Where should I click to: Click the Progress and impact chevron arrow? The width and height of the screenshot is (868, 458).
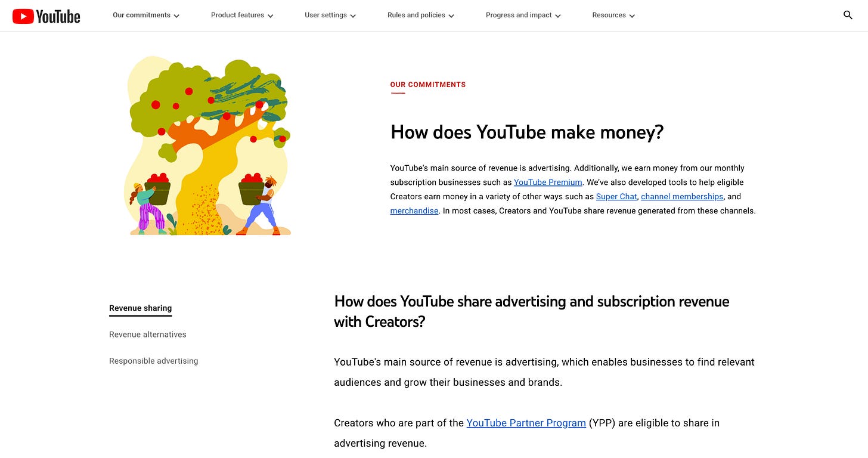(558, 16)
